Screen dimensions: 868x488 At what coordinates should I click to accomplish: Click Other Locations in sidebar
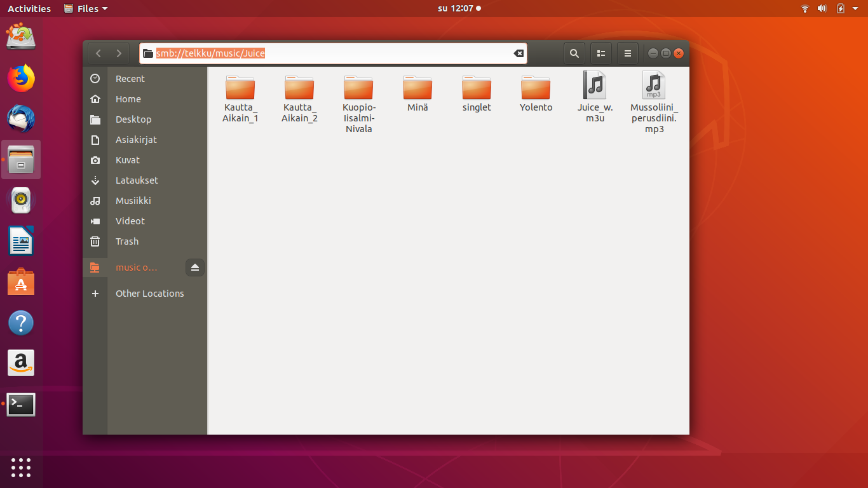click(x=149, y=294)
